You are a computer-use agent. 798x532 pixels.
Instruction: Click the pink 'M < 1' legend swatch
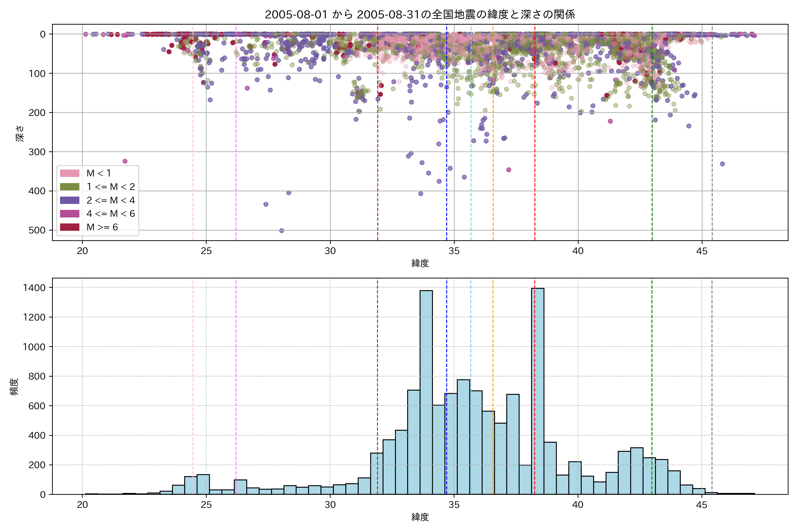(x=70, y=173)
